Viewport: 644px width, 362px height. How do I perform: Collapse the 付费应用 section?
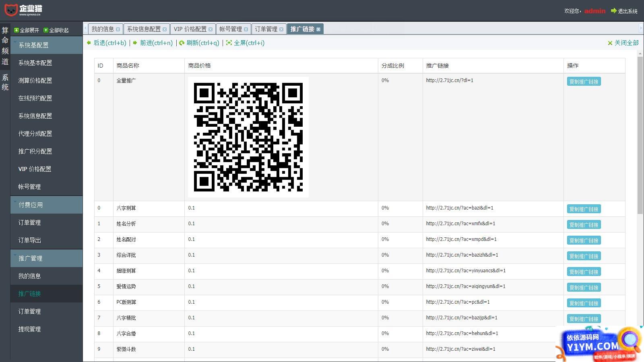coord(46,205)
